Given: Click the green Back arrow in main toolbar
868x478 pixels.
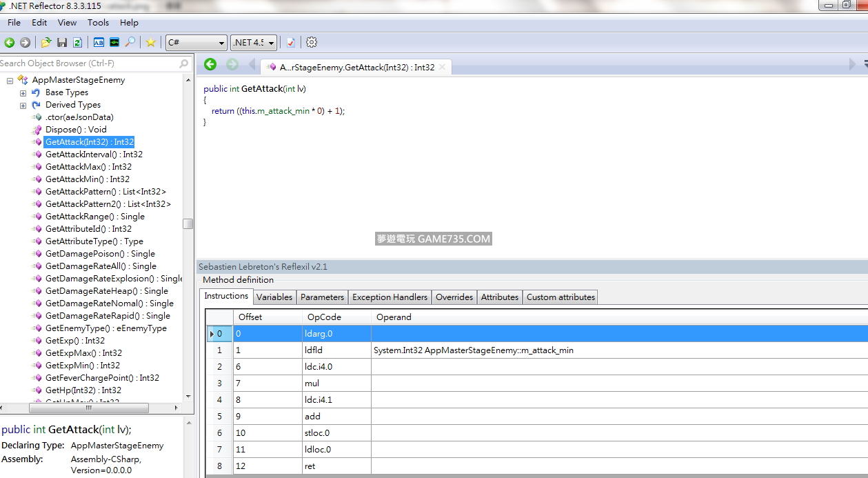Looking at the screenshot, I should (x=10, y=43).
